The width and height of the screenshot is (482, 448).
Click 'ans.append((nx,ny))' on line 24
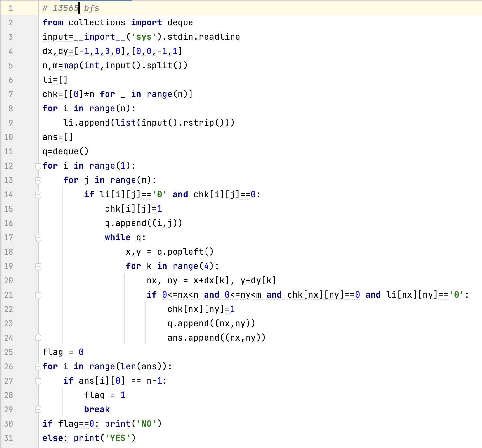pos(217,338)
